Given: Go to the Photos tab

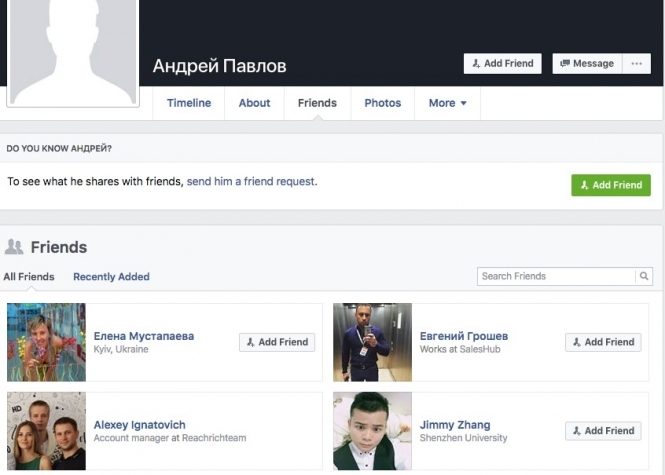Looking at the screenshot, I should click(382, 103).
